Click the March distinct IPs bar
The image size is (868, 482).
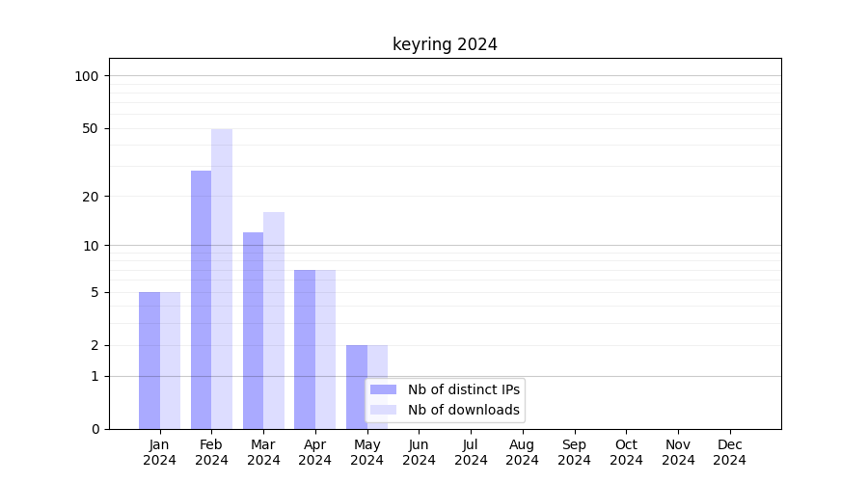(253, 330)
